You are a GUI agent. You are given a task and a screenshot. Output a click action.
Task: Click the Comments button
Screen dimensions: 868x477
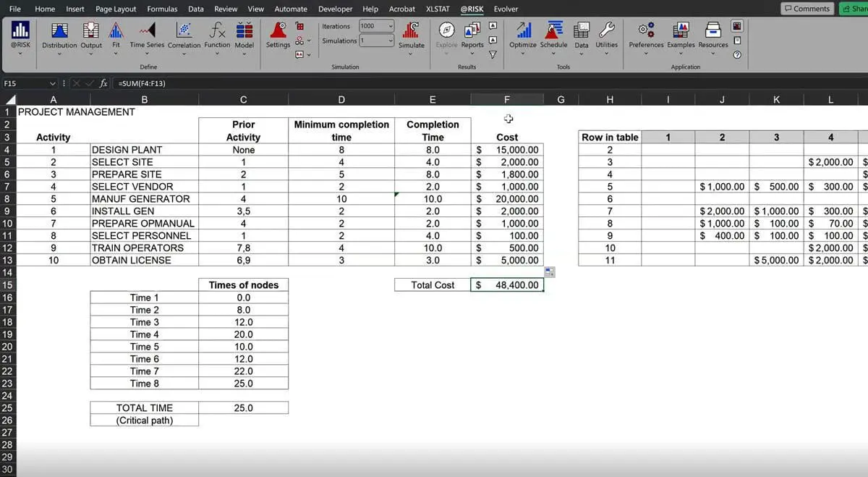(x=807, y=9)
